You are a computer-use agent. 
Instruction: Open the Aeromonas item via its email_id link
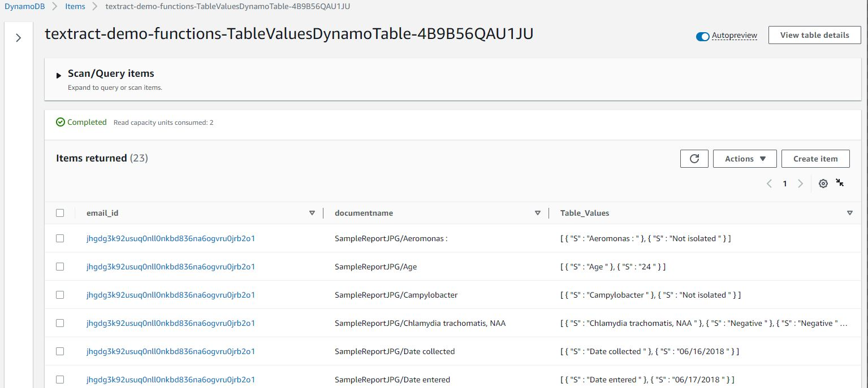[x=171, y=238]
